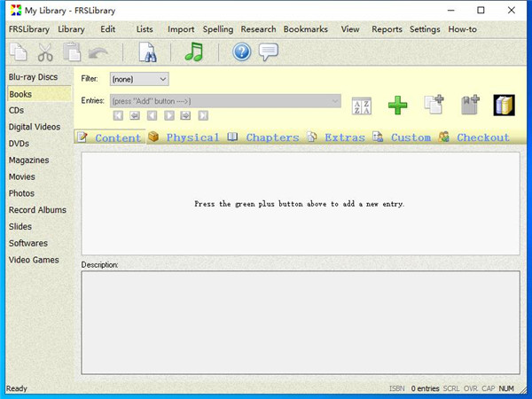
Task: Click the green music note toolbar icon
Action: (x=193, y=52)
